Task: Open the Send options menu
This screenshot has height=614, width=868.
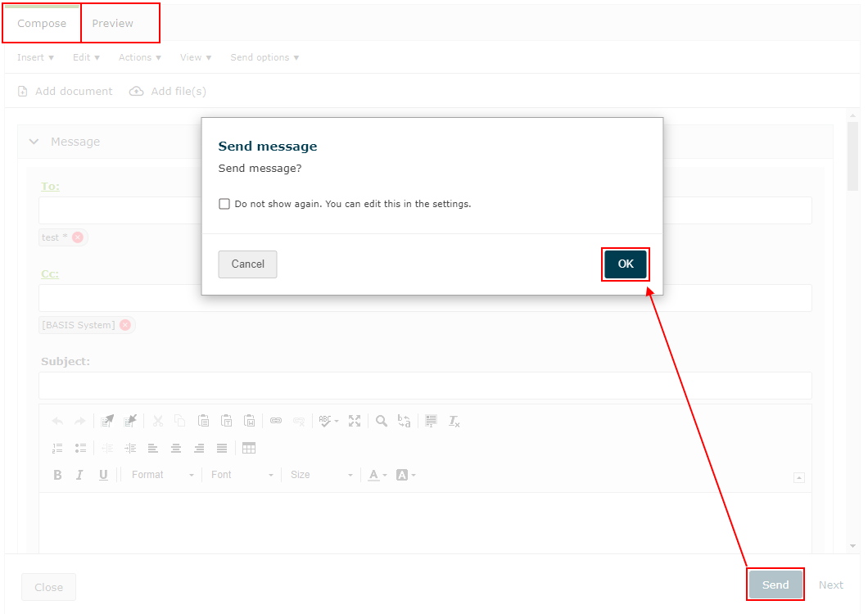Action: click(x=264, y=57)
